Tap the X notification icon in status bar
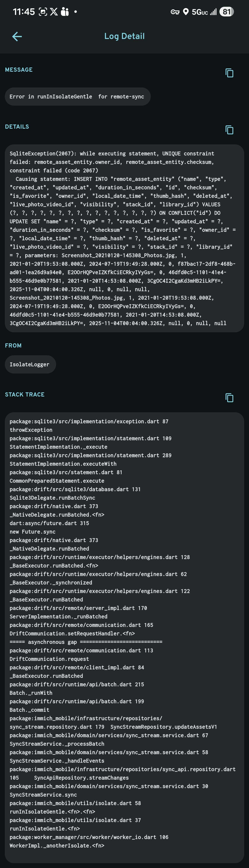The width and height of the screenshot is (249, 868). (x=54, y=12)
